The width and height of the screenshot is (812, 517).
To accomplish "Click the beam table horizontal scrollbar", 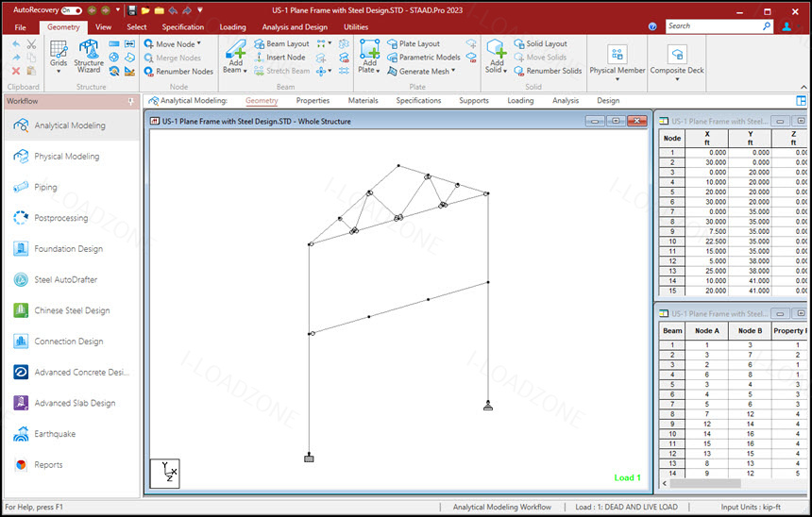I will click(x=704, y=483).
